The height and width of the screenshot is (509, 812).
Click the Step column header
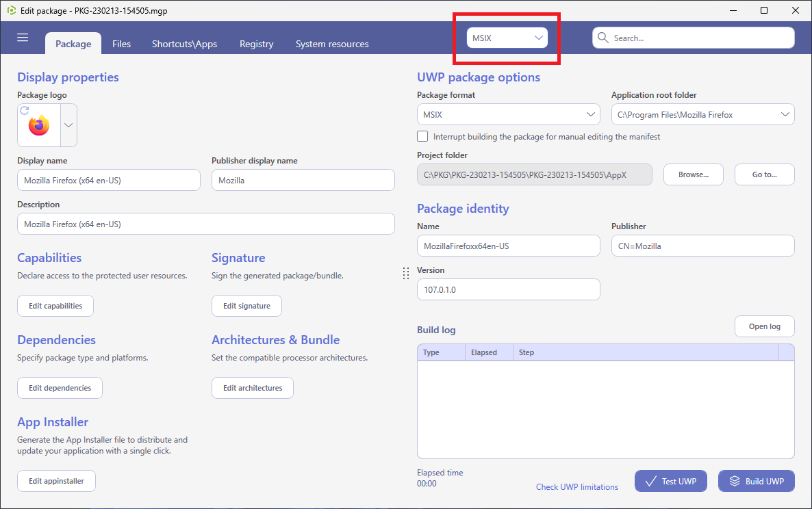tap(646, 352)
